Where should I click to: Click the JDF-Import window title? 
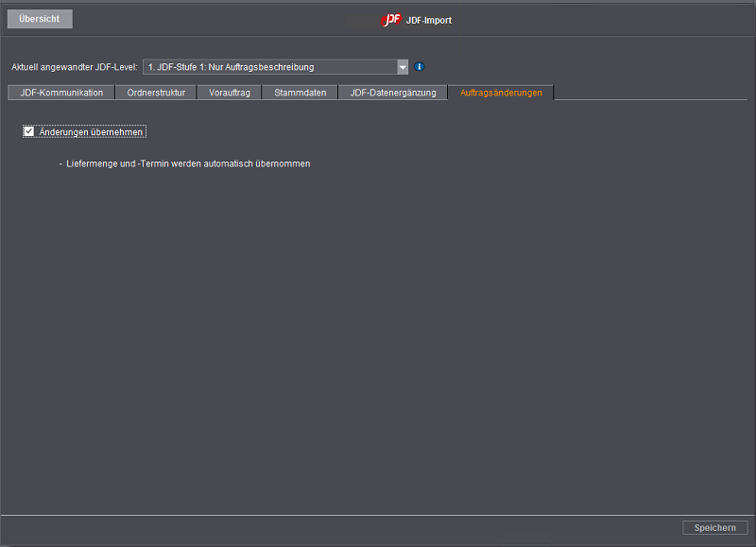click(x=430, y=19)
